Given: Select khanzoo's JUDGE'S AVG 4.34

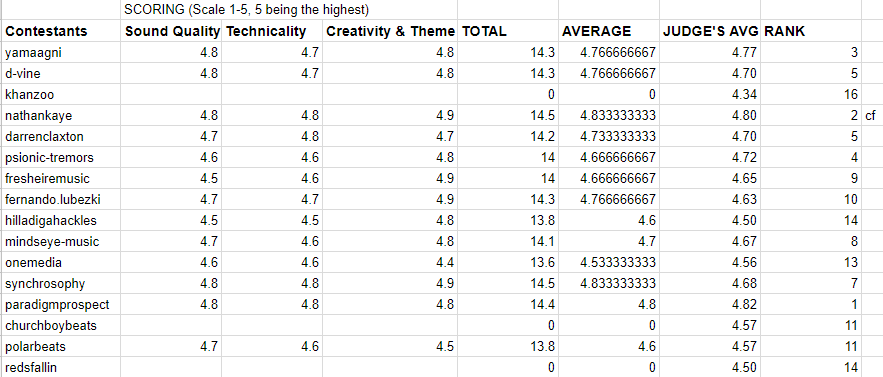Looking at the screenshot, I should pos(710,95).
